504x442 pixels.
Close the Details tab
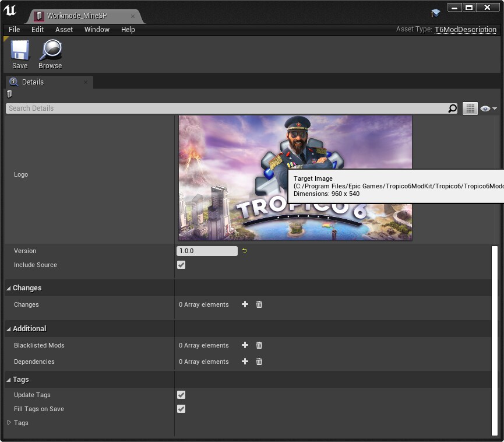[x=86, y=82]
